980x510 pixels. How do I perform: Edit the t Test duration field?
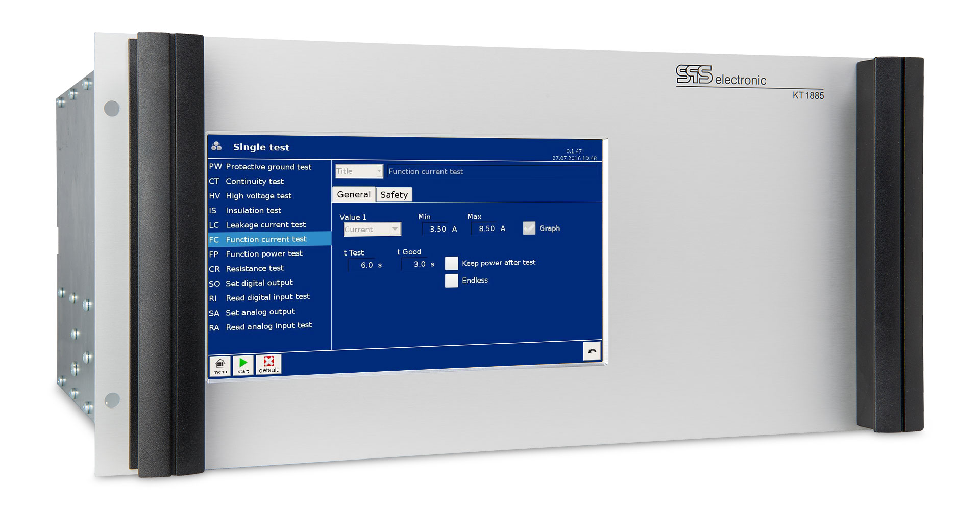point(366,265)
